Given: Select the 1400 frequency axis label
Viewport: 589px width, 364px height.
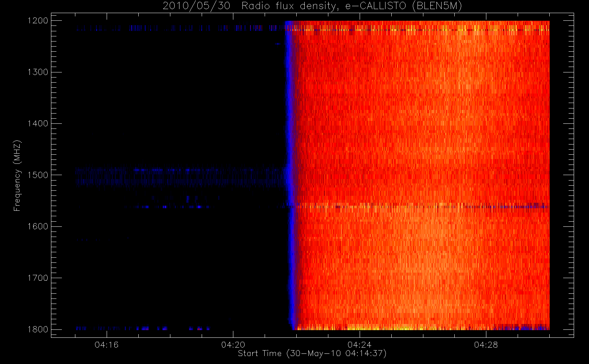Looking at the screenshot, I should pos(38,123).
